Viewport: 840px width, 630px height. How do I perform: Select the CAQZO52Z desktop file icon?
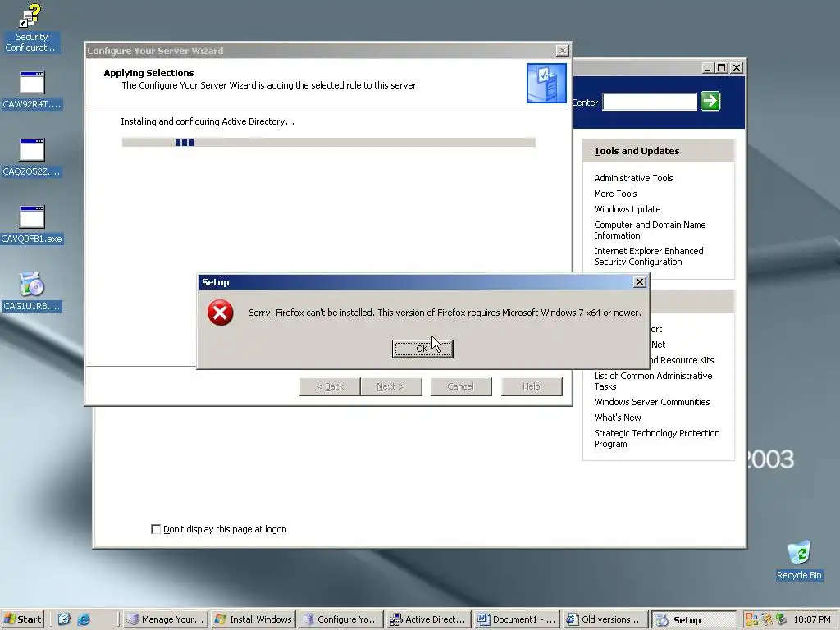(x=32, y=157)
